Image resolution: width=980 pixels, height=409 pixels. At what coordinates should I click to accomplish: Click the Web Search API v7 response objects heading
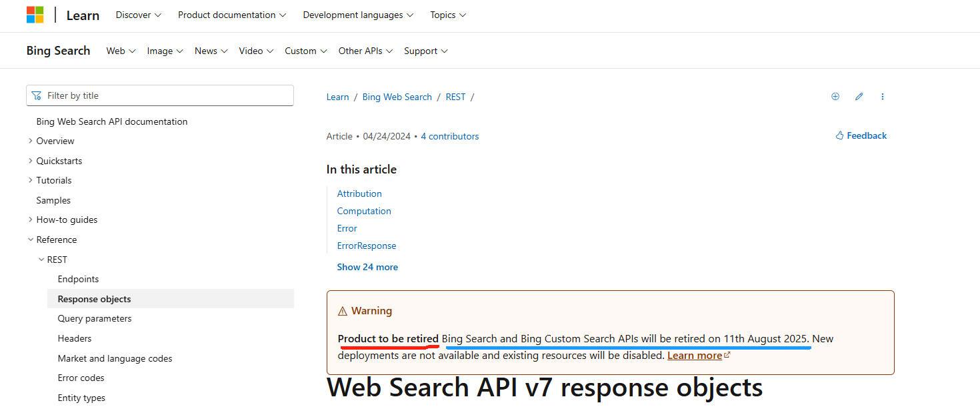point(545,387)
